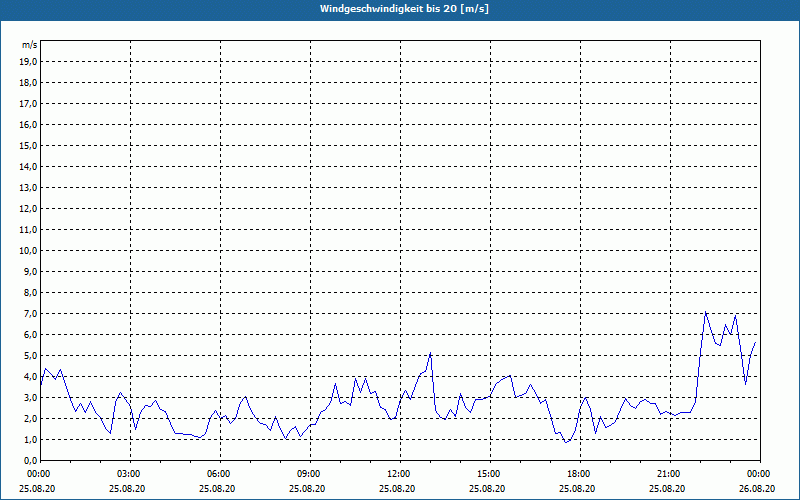Viewport: 800px width, 500px height.
Task: Click the '1,0' y-axis label
Action: 31,440
